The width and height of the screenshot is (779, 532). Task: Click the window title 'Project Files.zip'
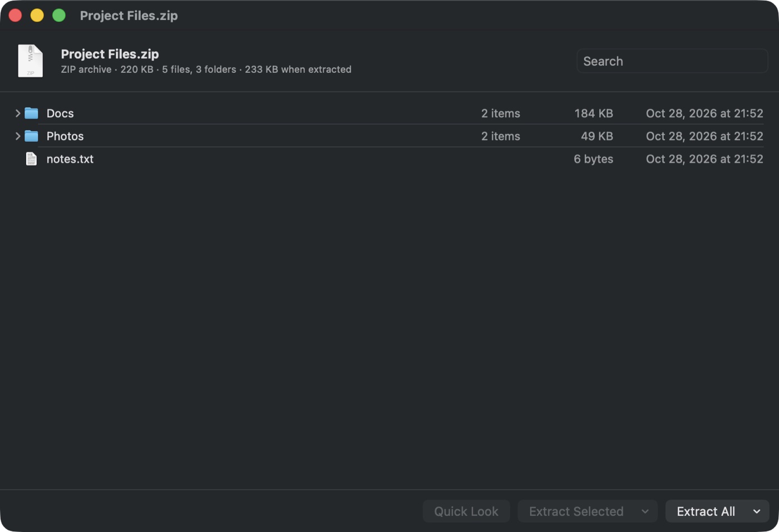[129, 16]
